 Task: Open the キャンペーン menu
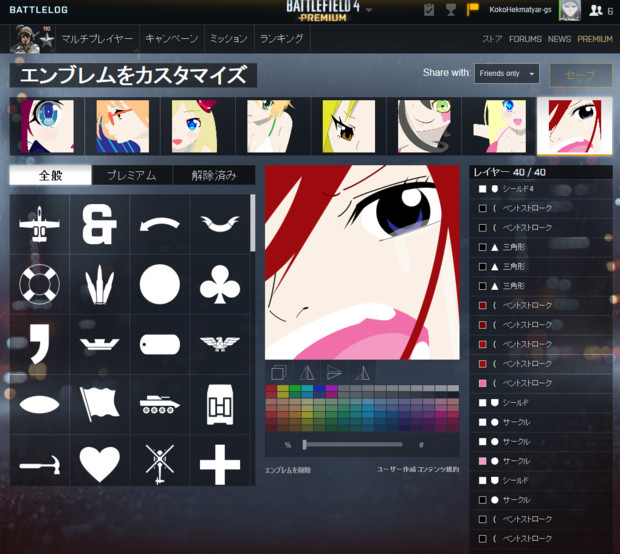(x=172, y=39)
